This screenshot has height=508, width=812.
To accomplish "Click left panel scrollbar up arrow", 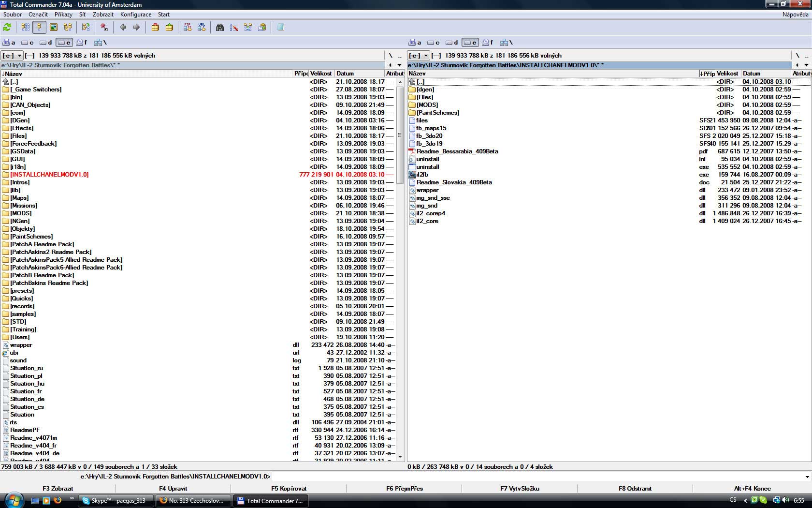I will click(400, 82).
